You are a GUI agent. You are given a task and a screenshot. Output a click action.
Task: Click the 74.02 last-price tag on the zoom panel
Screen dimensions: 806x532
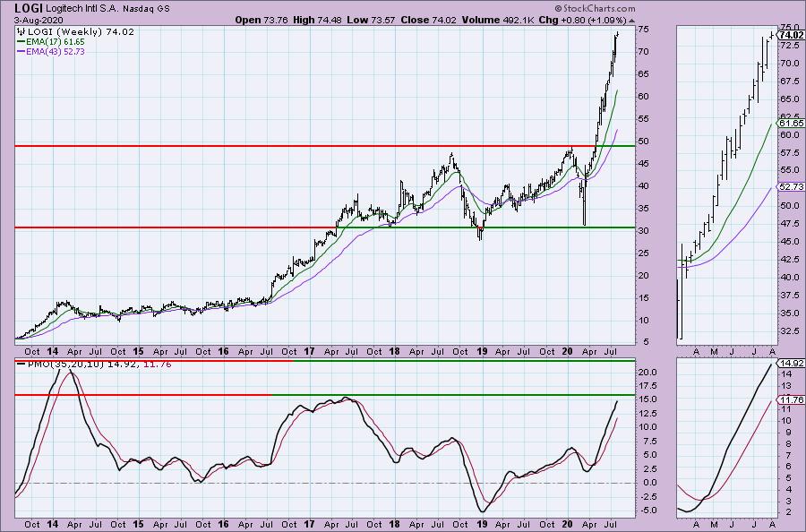791,36
